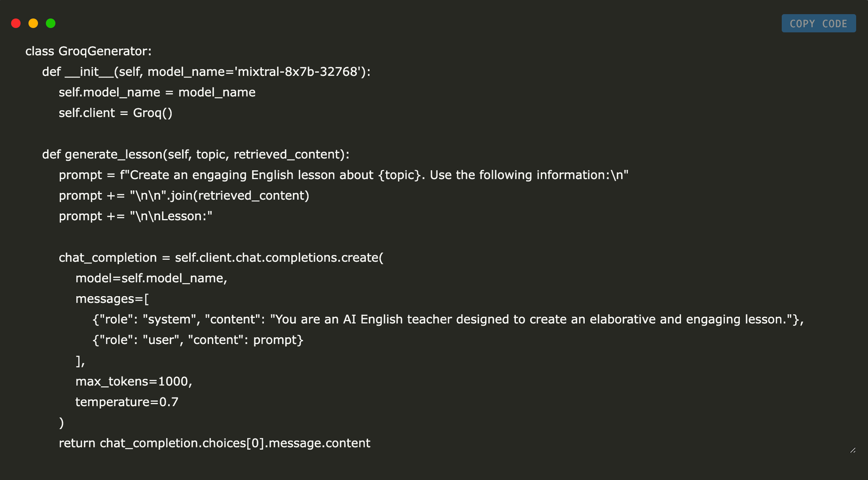Click the resize handle in the bottom-right corner
Viewport: 868px width, 480px height.
853,450
